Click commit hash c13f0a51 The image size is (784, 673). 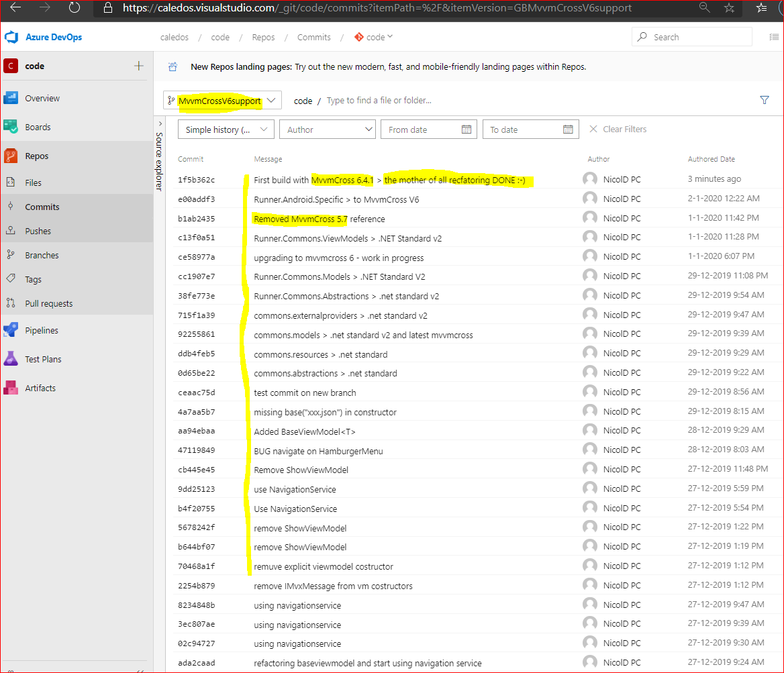pyautogui.click(x=197, y=238)
